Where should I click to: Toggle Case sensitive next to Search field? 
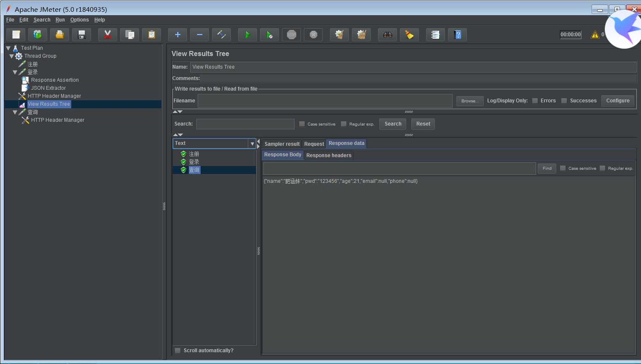(302, 124)
